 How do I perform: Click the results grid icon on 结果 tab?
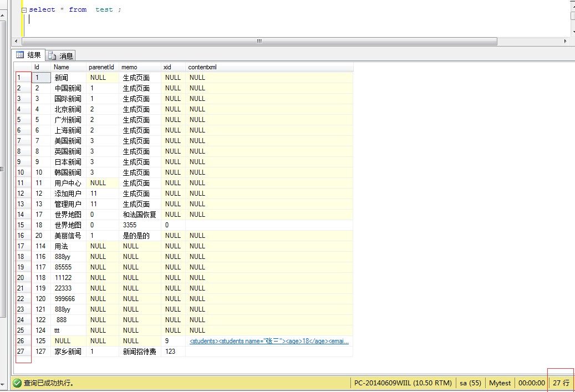point(20,55)
